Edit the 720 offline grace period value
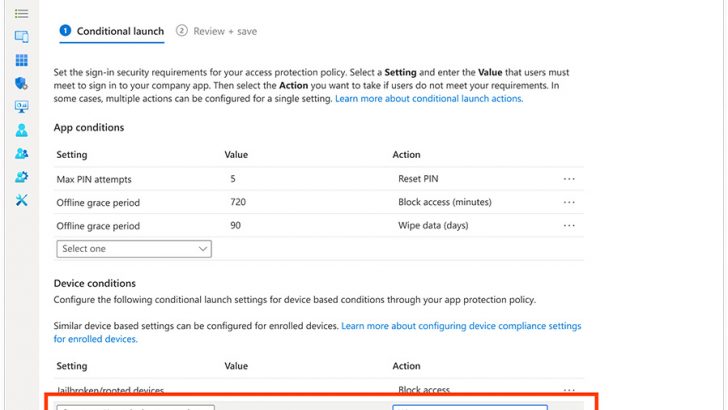 coord(300,202)
